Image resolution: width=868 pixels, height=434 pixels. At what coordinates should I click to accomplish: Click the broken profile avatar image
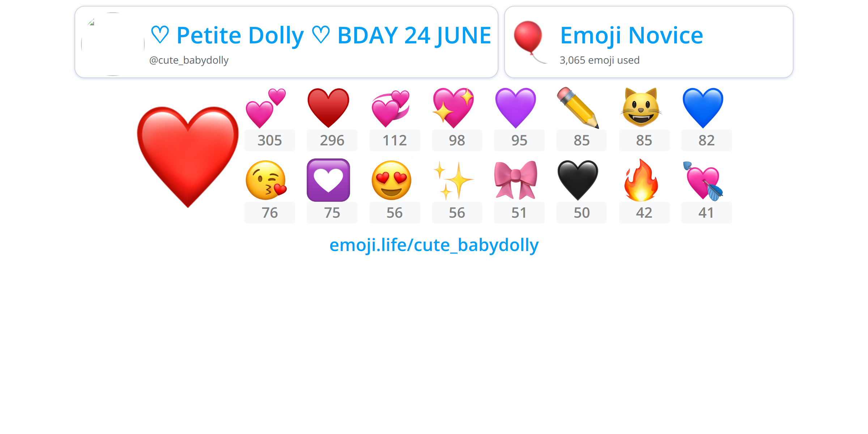[113, 44]
